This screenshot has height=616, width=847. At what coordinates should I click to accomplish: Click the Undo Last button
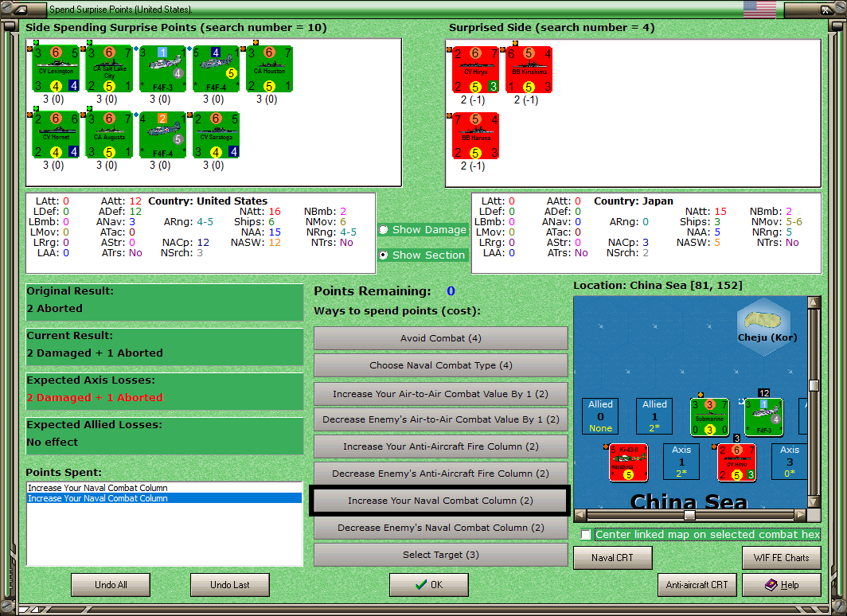230,585
